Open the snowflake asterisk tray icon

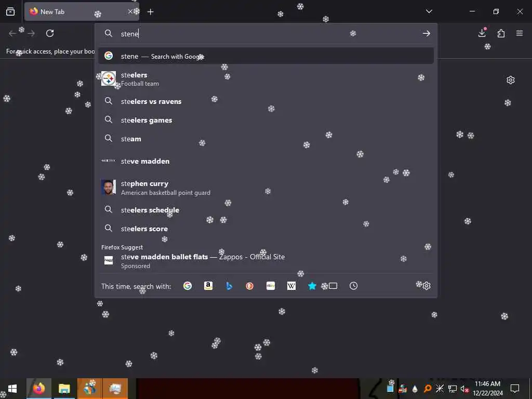[x=440, y=389]
